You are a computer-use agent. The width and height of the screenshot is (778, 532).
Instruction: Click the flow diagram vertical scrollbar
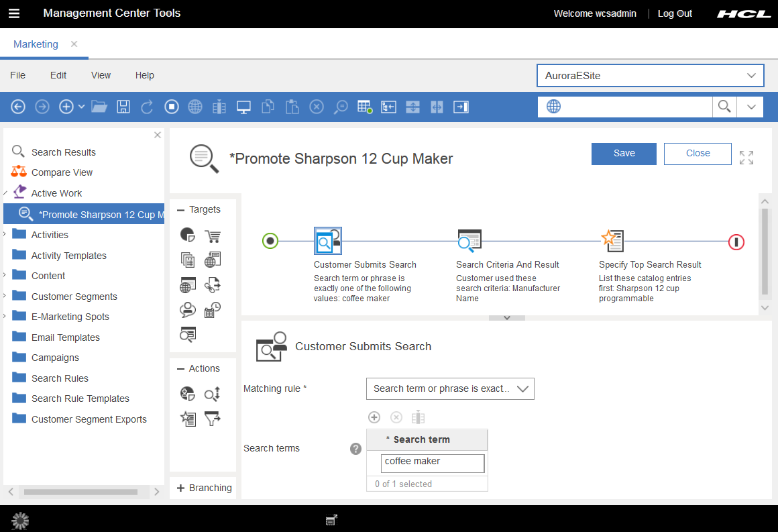765,251
